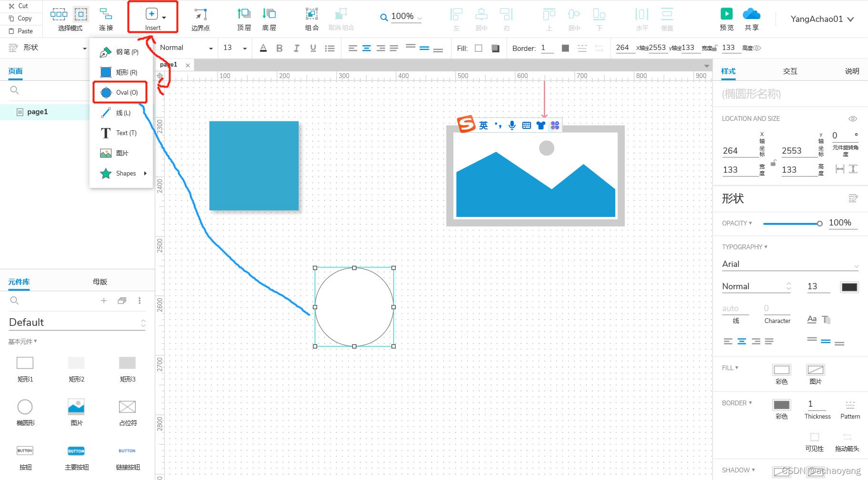Screen dimensions: 868x480
Task: Click the pages search icon
Action: coord(14,90)
